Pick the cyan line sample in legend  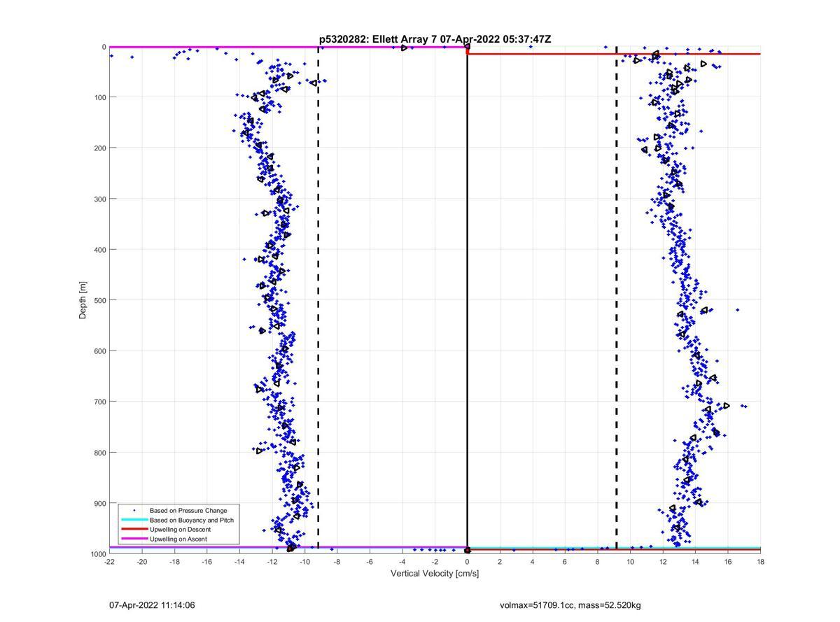(134, 521)
